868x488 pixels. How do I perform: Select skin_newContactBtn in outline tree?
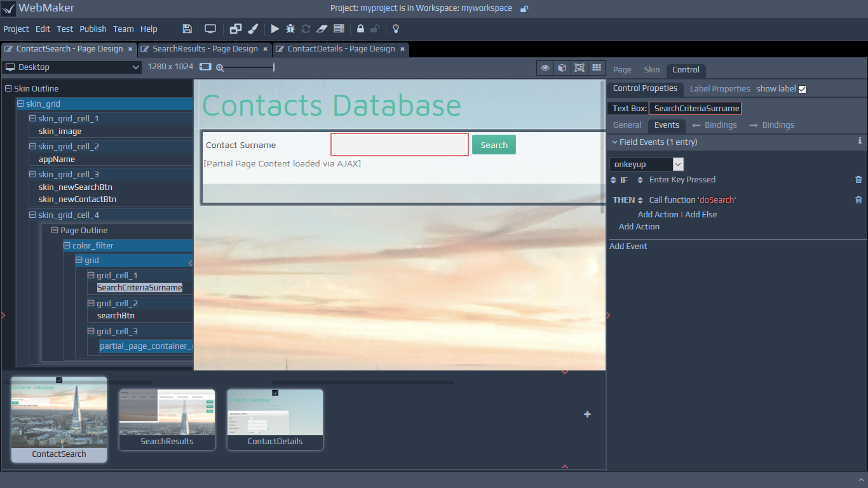pyautogui.click(x=78, y=200)
